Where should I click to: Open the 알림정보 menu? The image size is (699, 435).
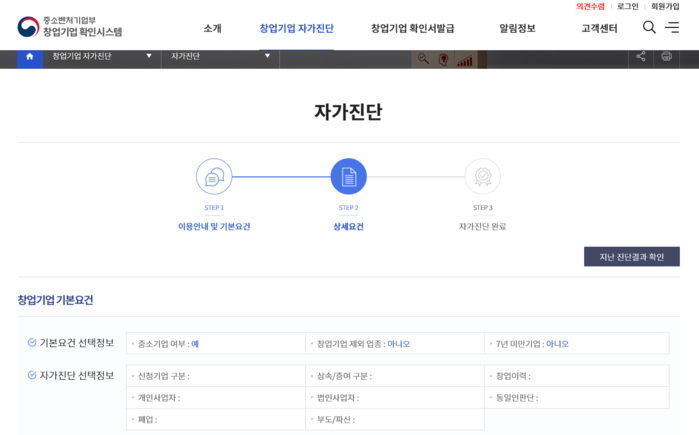(517, 28)
